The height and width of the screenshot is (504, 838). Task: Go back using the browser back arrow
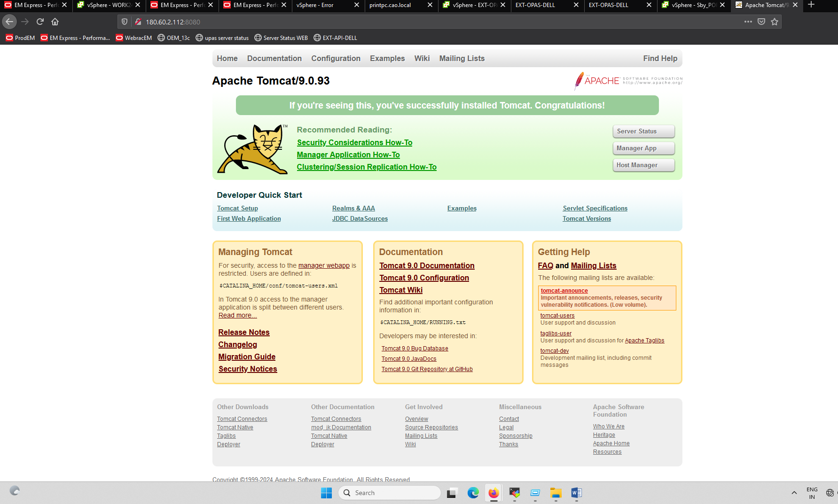(9, 22)
